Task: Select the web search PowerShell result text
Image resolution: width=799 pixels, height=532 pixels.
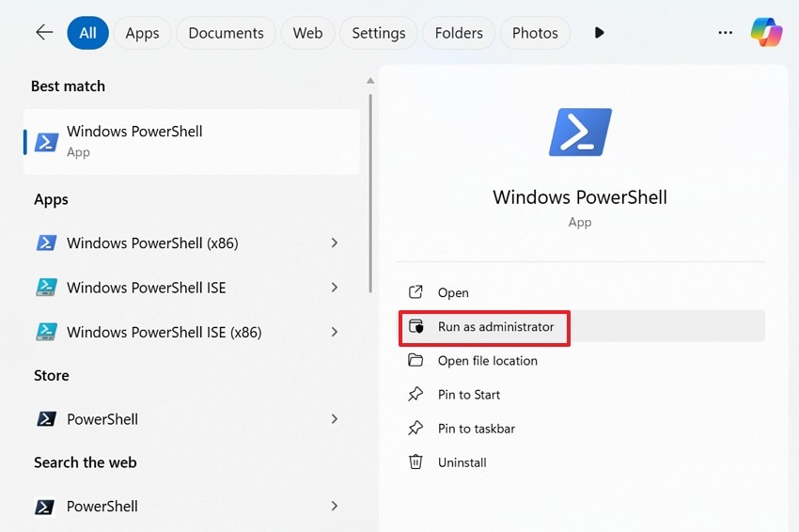Action: point(102,507)
